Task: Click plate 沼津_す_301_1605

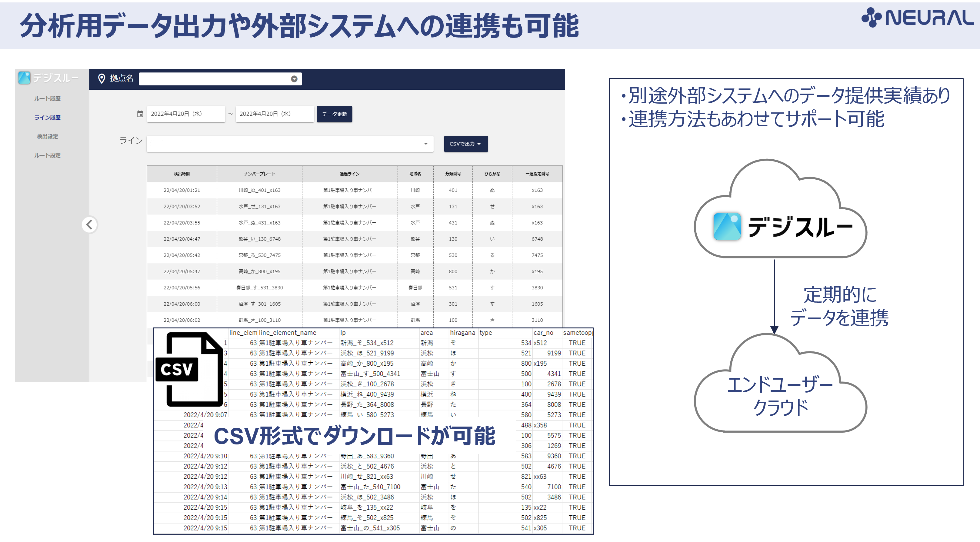Action: pyautogui.click(x=259, y=304)
